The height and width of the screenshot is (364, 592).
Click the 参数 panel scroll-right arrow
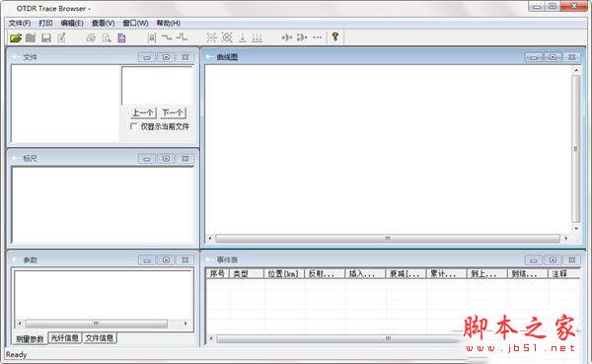pos(185,324)
